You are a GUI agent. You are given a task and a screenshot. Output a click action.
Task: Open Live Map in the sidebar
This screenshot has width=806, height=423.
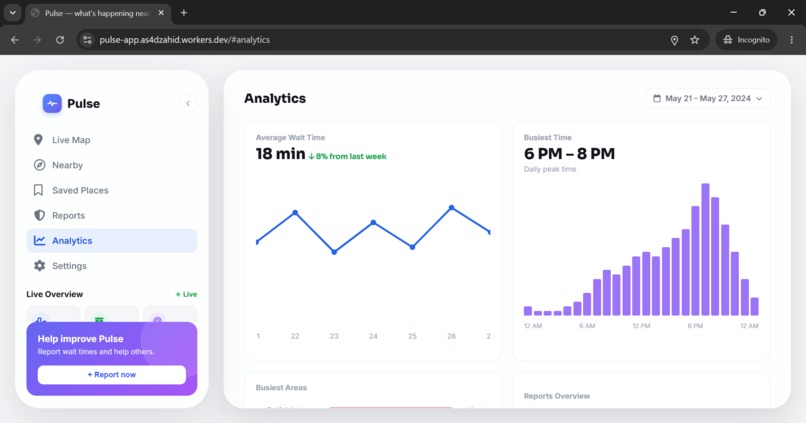pyautogui.click(x=112, y=140)
